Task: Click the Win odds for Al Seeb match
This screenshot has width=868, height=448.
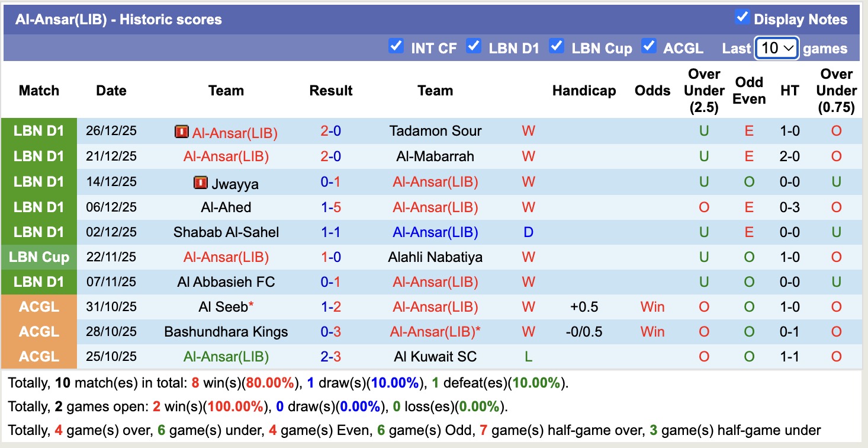Action: 651,306
